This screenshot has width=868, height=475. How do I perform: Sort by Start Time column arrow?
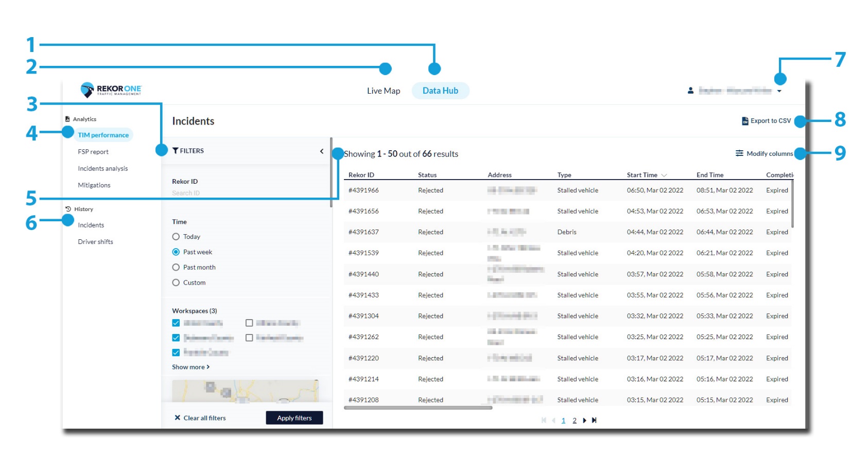click(665, 175)
